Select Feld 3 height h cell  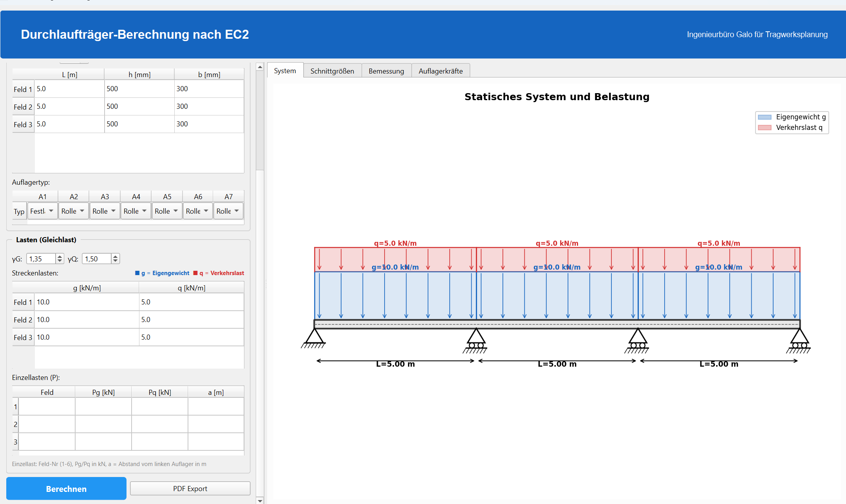coord(139,124)
